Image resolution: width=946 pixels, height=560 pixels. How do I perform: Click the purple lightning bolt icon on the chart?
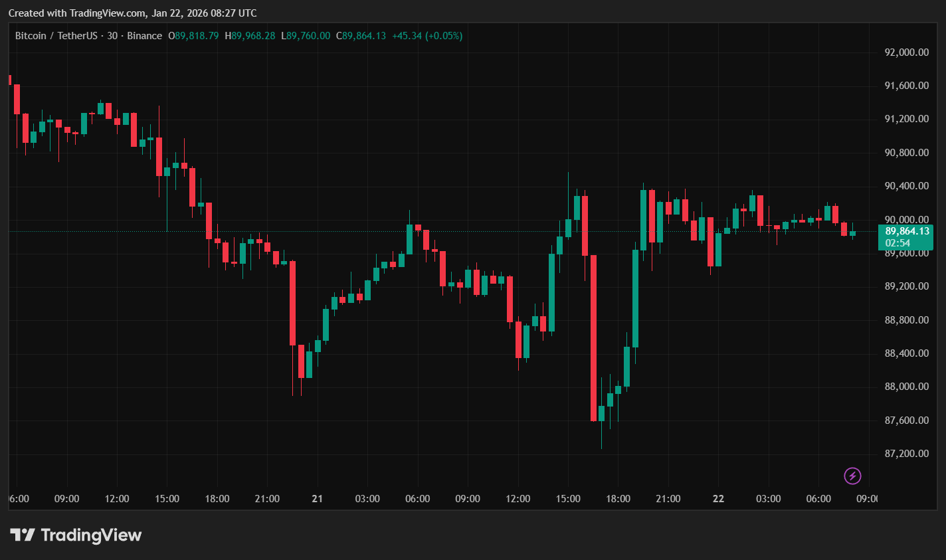point(852,476)
